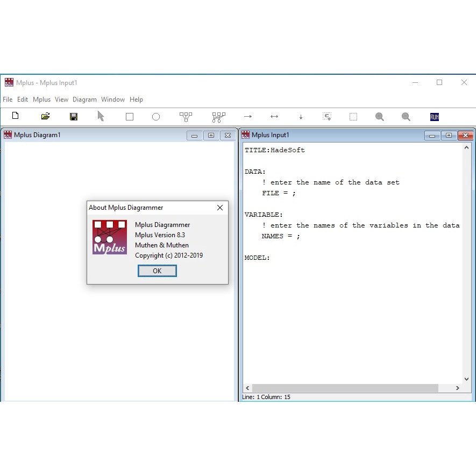476x476 pixels.
Task: Click the 'FILE = ;' line
Action: [279, 193]
